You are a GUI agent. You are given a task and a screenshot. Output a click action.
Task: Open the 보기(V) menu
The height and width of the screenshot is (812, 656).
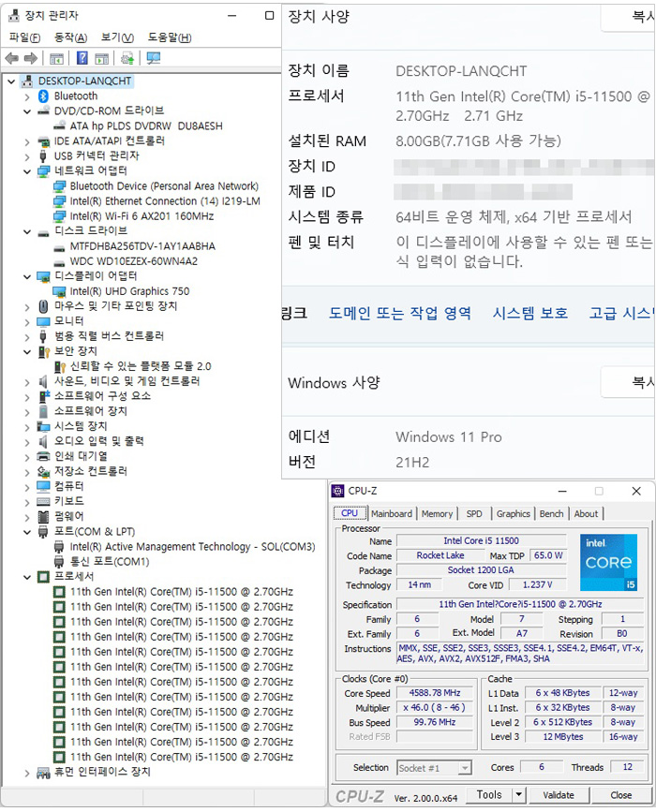point(117,37)
